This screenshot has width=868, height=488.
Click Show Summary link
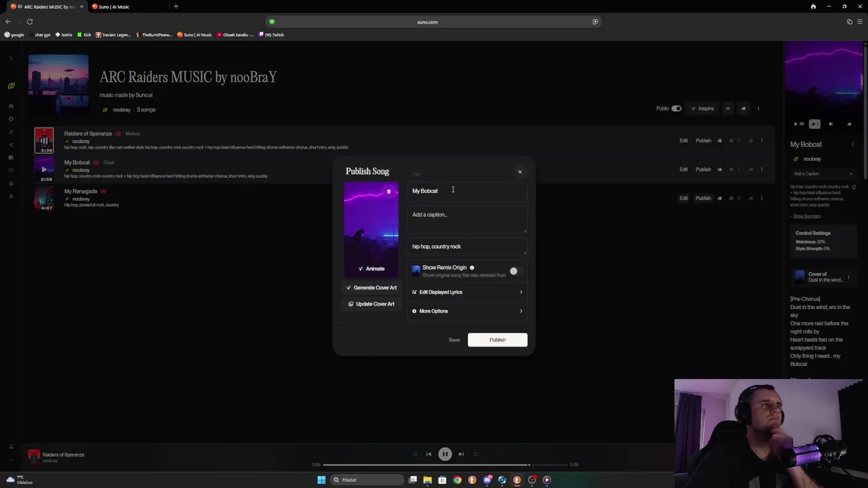tap(806, 216)
